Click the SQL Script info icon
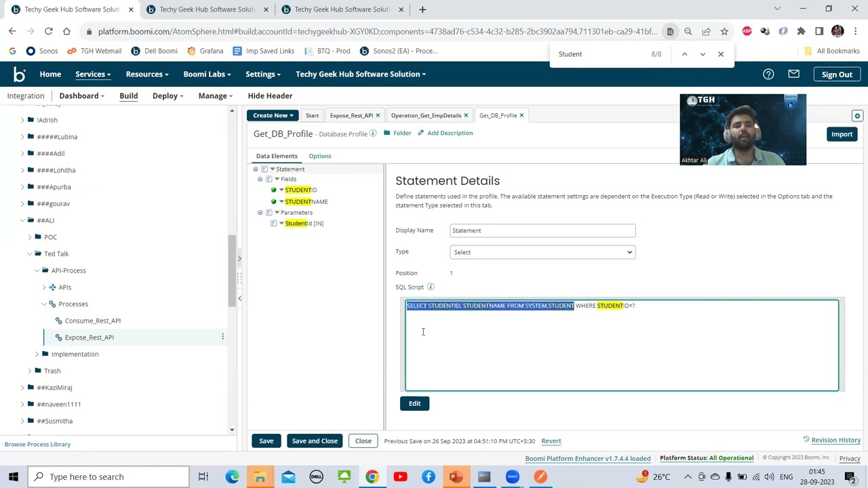Image resolution: width=868 pixels, height=488 pixels. pos(431,287)
